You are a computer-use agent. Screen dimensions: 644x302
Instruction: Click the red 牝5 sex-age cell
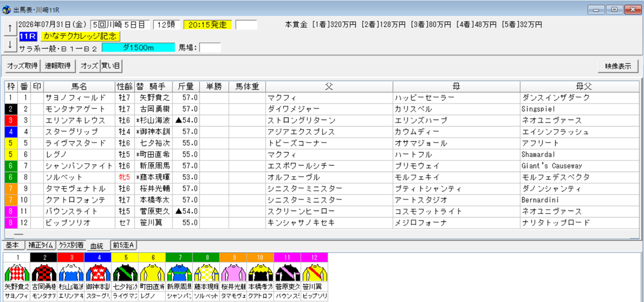[124, 177]
